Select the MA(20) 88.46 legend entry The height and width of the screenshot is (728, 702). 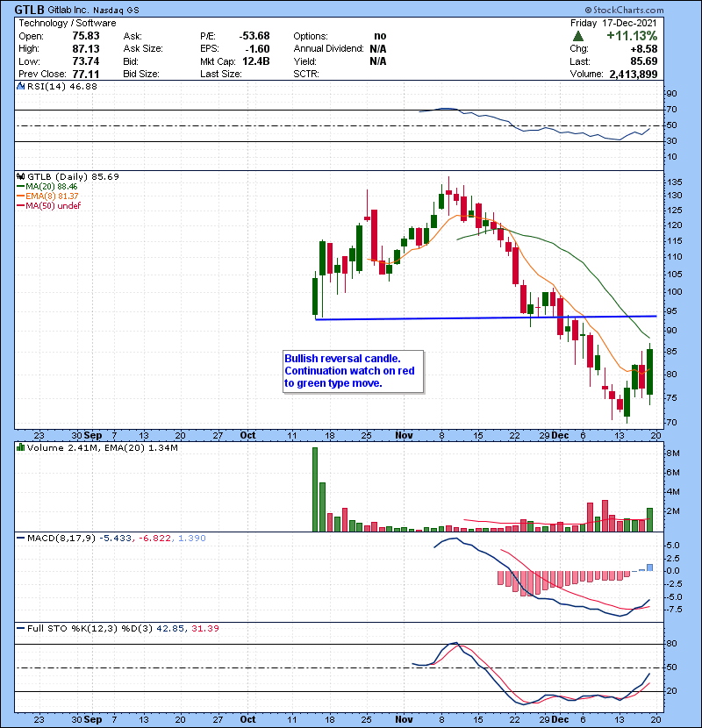pyautogui.click(x=47, y=187)
